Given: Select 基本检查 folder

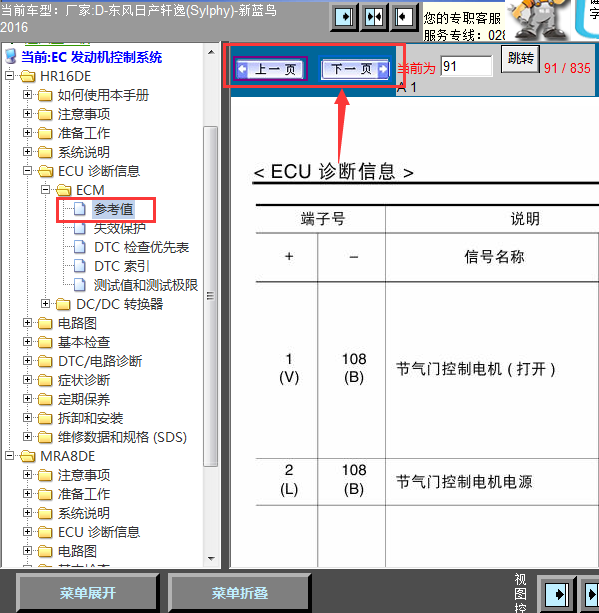Looking at the screenshot, I should [x=84, y=342].
